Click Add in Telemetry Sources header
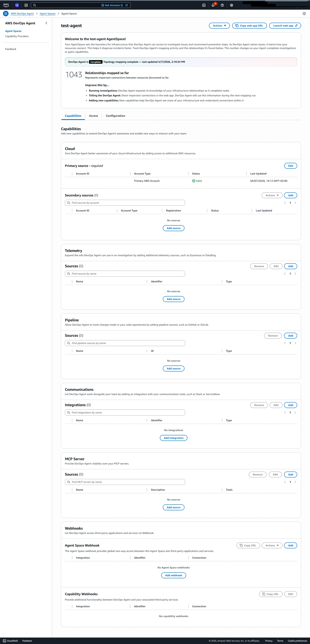Screen dimensions: 310x644 point(291,266)
